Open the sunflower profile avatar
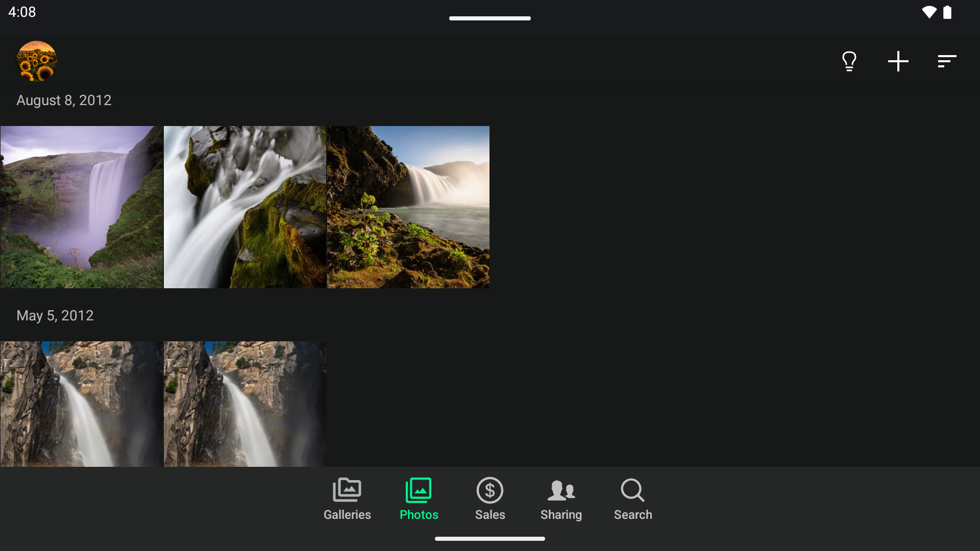The image size is (980, 551). [x=37, y=61]
